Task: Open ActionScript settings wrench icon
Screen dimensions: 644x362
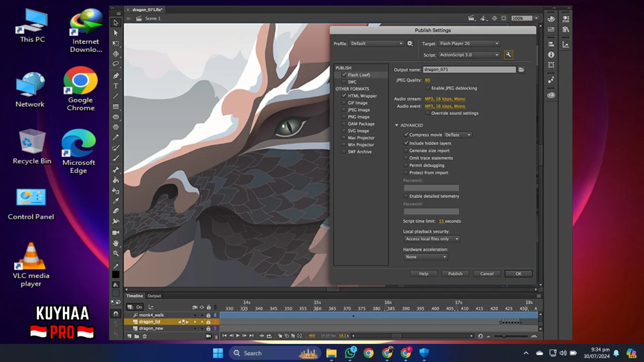Action: [508, 55]
